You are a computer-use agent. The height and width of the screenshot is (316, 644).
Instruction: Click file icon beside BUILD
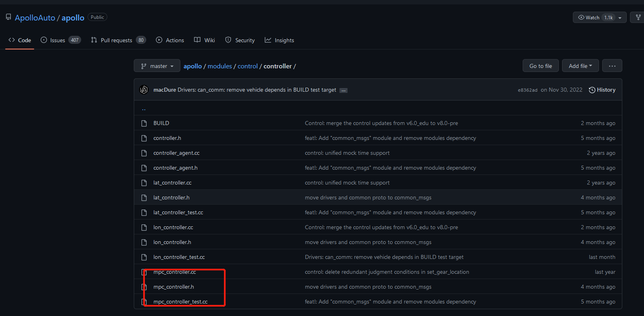[x=144, y=123]
